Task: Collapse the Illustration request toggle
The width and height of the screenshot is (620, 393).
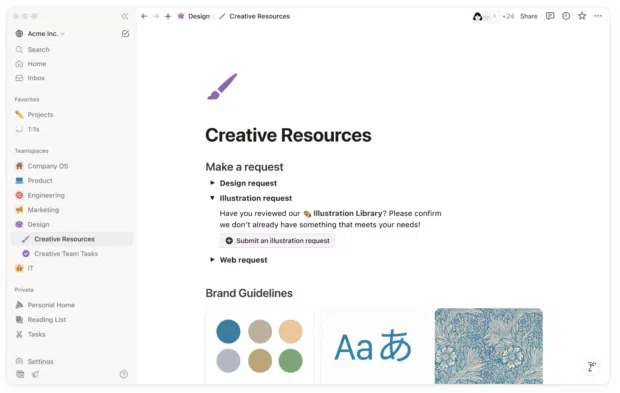Action: [212, 198]
